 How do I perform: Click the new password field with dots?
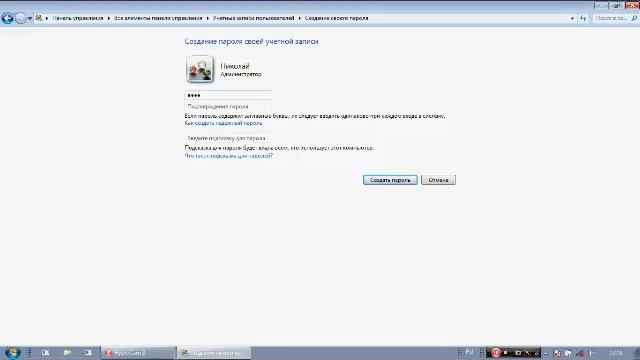click(x=228, y=95)
